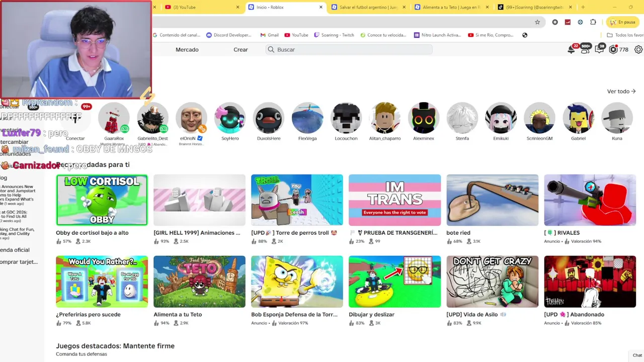The height and width of the screenshot is (362, 644).
Task: Open Roblox settings gear
Action: pos(638,49)
